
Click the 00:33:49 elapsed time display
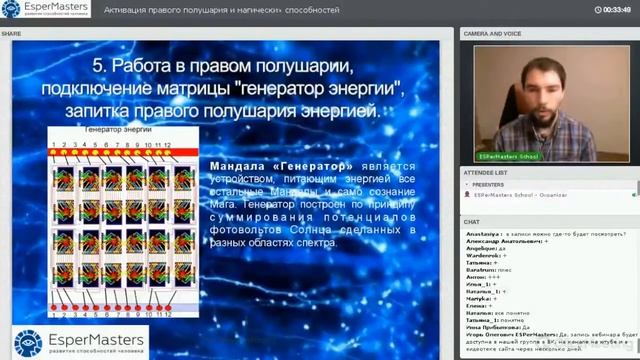617,10
